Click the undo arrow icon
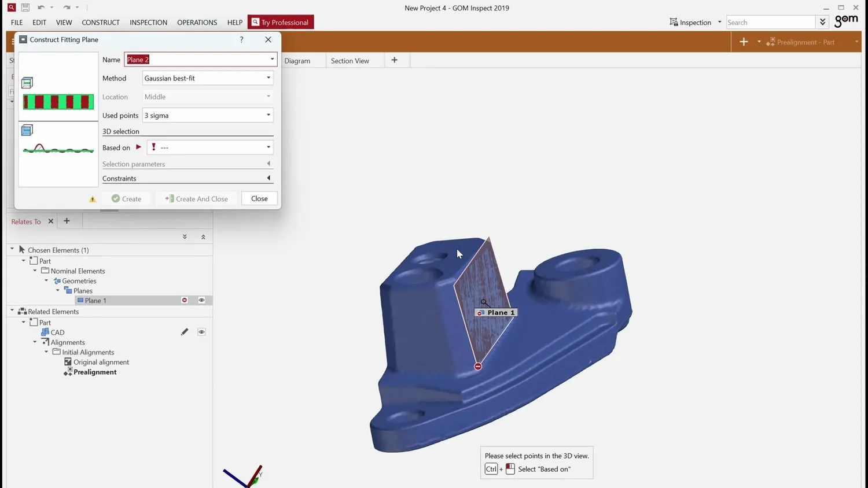 (41, 8)
